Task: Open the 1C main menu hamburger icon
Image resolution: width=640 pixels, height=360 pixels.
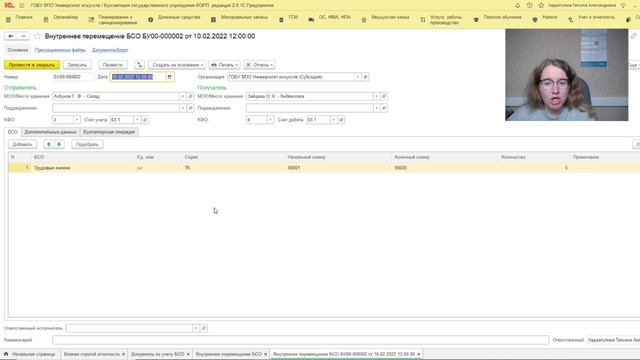Action: 22,5
